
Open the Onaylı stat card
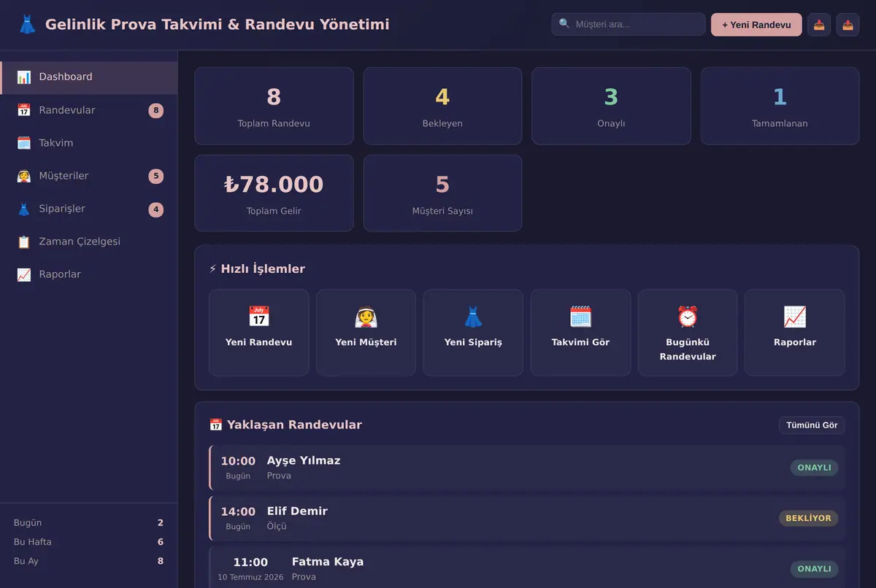point(611,107)
